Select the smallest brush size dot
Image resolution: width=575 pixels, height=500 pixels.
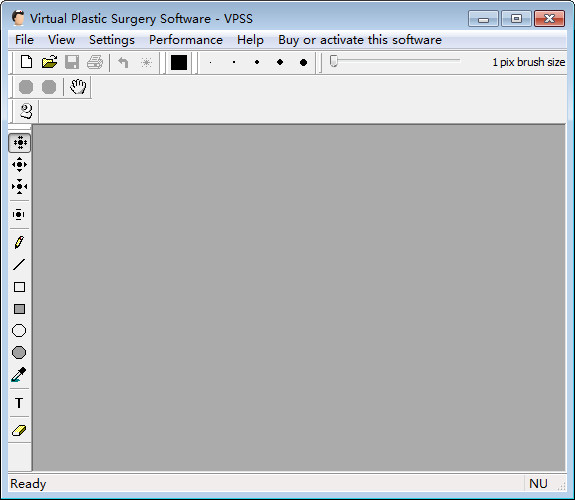pyautogui.click(x=210, y=62)
